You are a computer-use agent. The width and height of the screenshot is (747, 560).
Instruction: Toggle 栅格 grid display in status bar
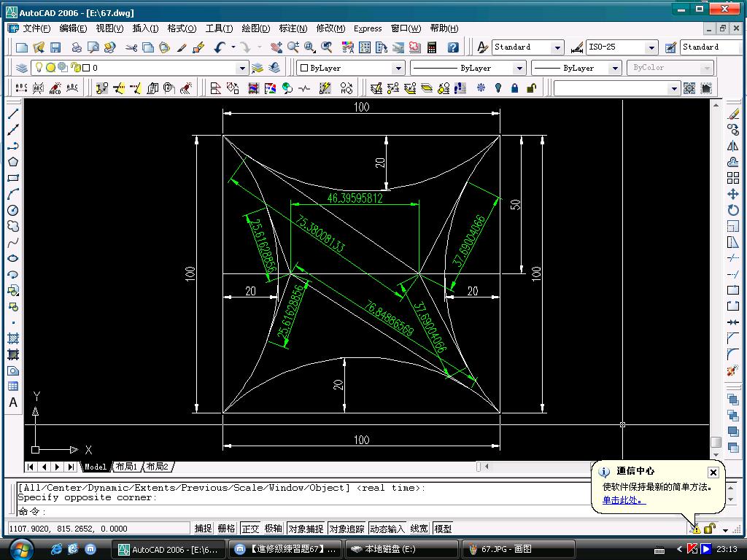(x=226, y=529)
